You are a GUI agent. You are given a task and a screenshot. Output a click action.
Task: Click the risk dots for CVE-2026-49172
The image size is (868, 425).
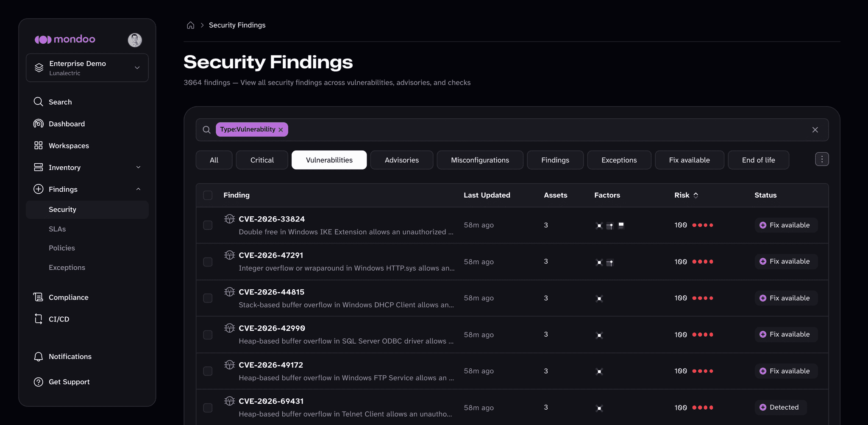click(703, 371)
